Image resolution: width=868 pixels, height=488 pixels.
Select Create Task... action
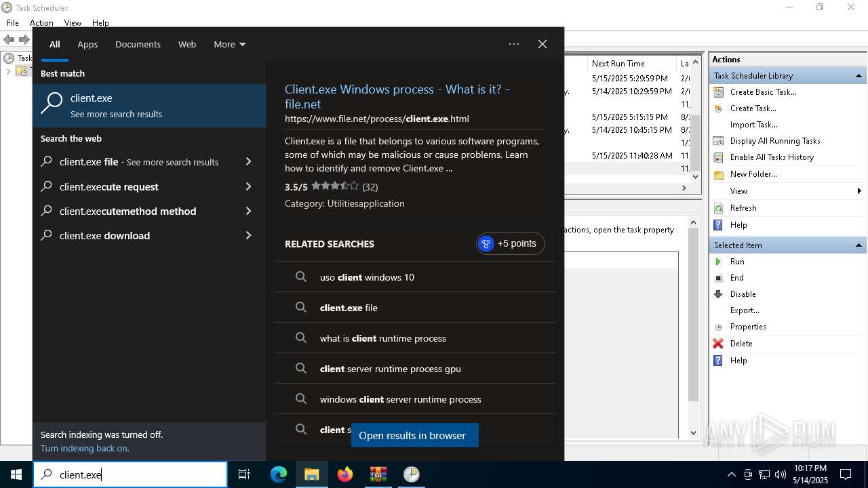[753, 108]
